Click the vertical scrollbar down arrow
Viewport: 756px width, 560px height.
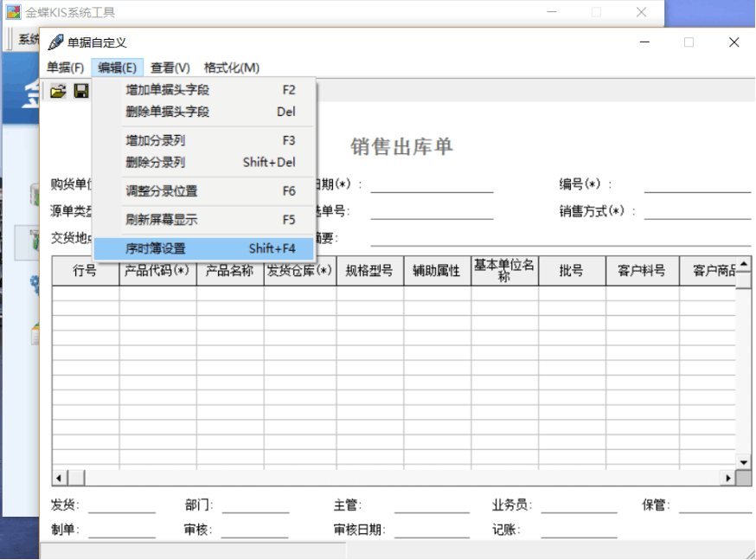[743, 462]
